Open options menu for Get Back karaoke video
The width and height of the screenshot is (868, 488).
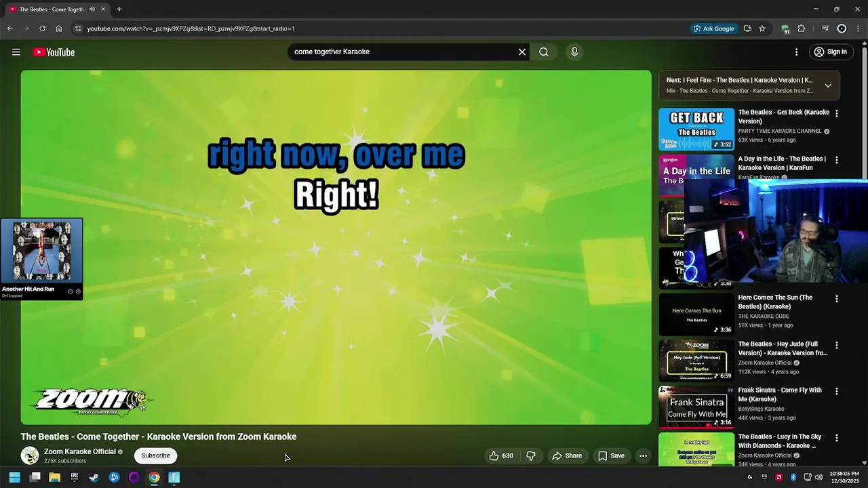click(836, 114)
